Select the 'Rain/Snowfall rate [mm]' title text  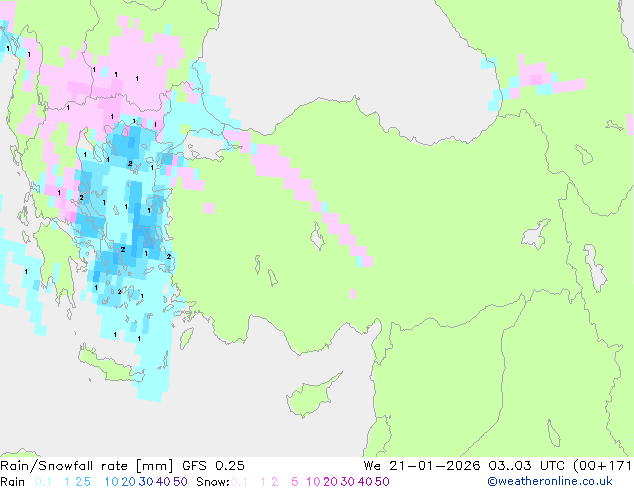pyautogui.click(x=87, y=466)
